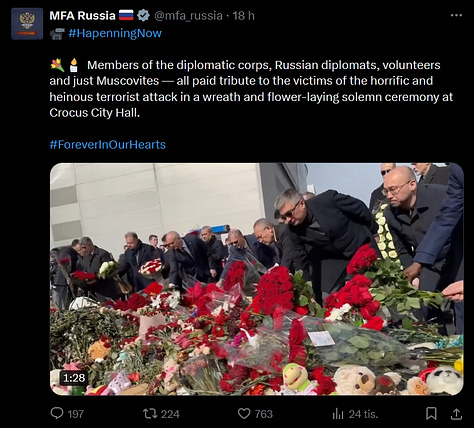Open the MFA Russia profile avatar
Screen dimensions: 474x428
27,24
